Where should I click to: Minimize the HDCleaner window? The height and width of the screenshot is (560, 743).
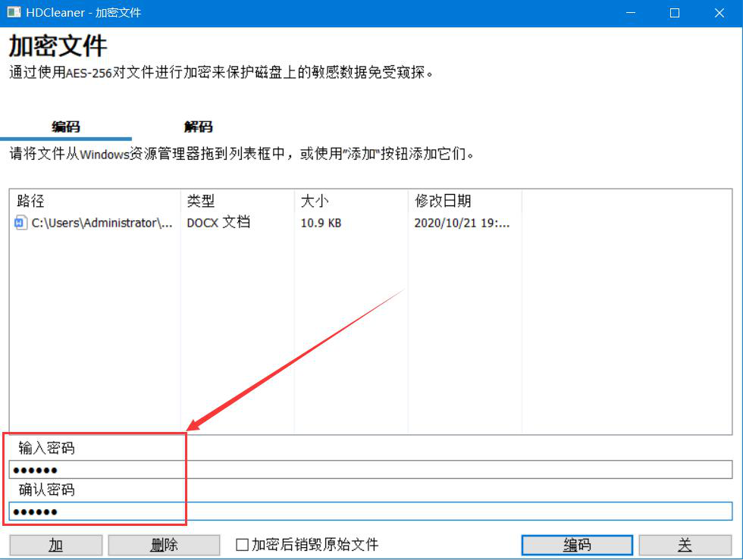[630, 13]
